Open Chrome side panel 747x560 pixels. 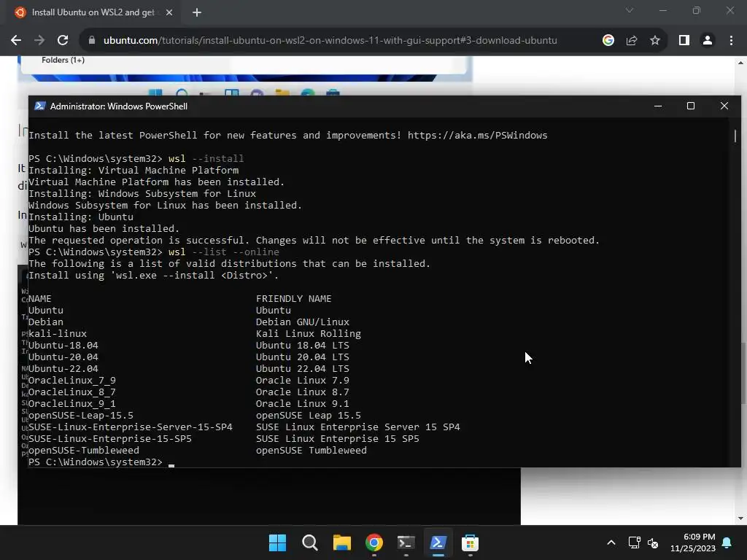point(684,41)
